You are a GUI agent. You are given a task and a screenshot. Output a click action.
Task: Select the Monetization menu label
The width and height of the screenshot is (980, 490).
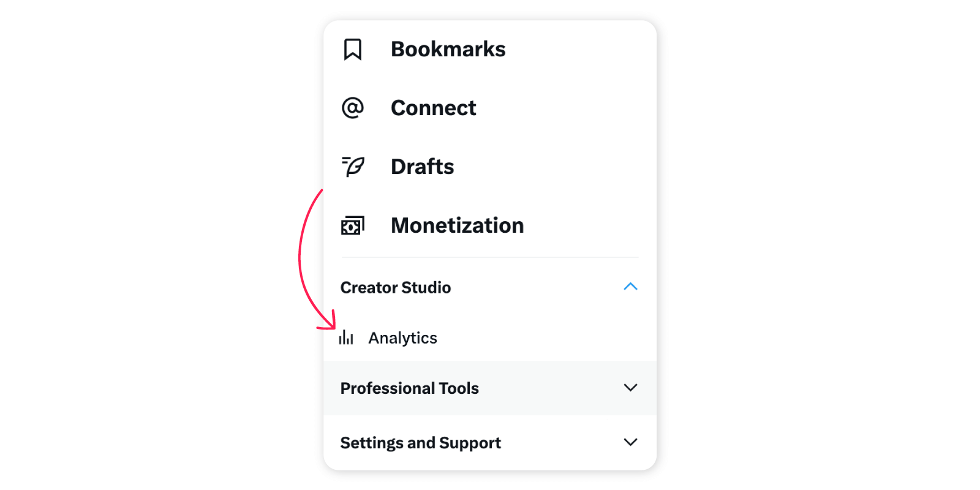tap(457, 225)
